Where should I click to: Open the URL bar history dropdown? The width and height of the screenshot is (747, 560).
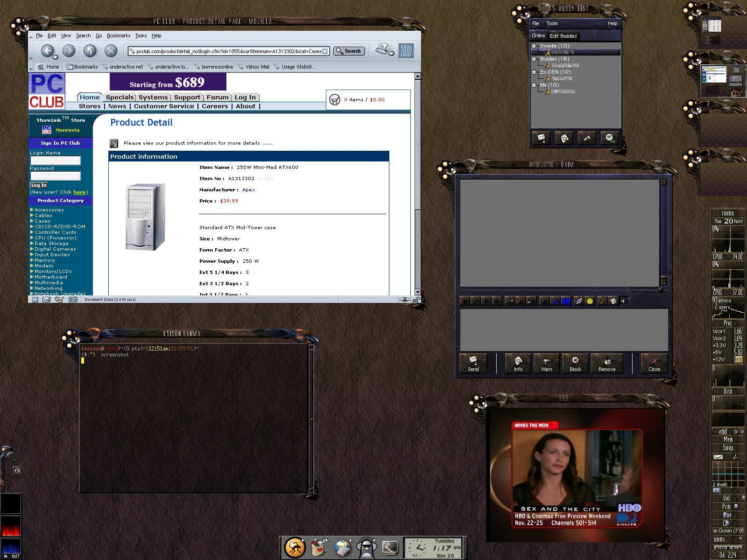pos(325,51)
